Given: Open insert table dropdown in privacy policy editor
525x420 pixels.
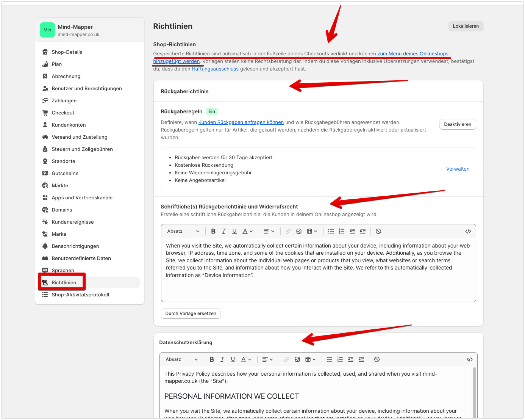Looking at the screenshot, I should (x=310, y=359).
